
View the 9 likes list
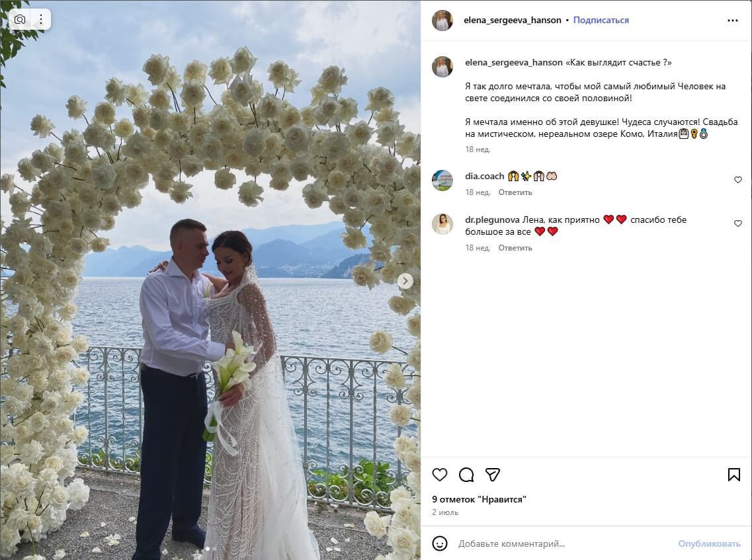coord(479,500)
